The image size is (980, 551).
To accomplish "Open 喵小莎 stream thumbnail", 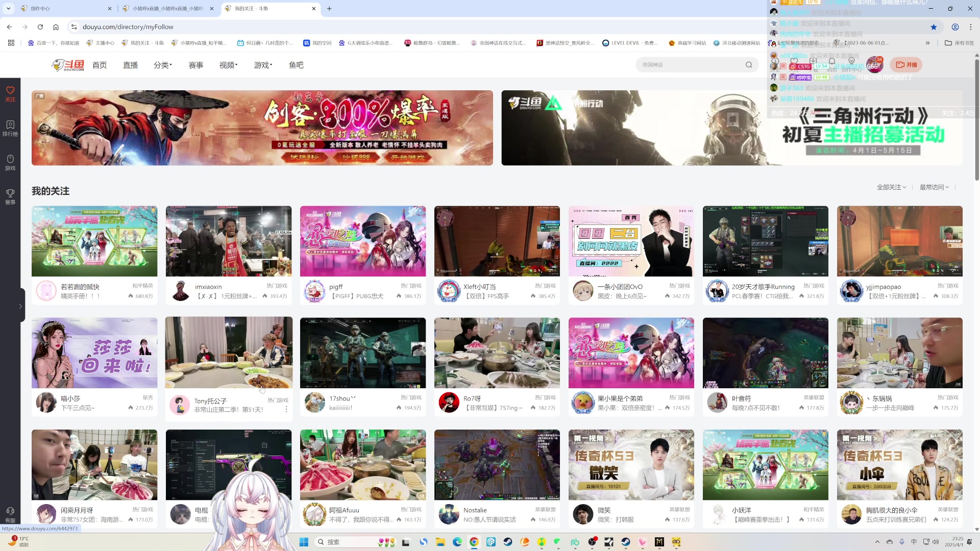I will [94, 353].
